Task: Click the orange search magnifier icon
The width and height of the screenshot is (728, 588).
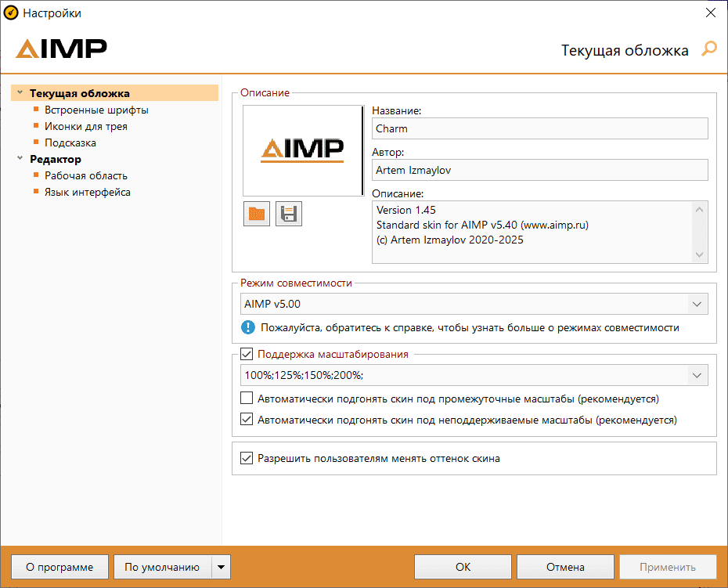Action: [x=709, y=49]
